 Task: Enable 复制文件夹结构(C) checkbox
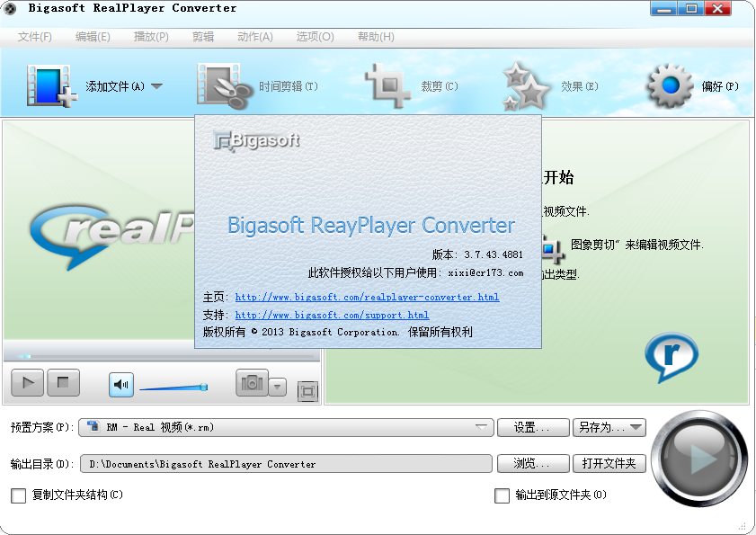[18, 495]
